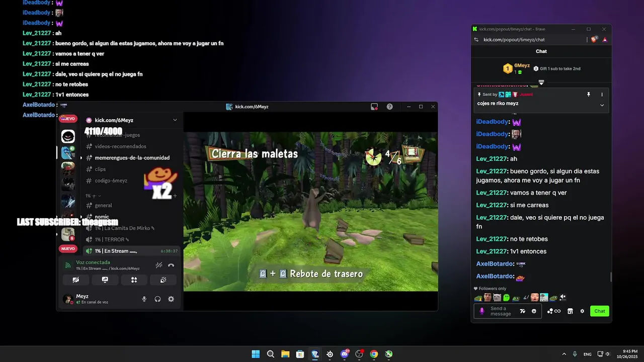Click kick.com/popout/6meyz/chat address bar
This screenshot has width=644, height=362.
pyautogui.click(x=514, y=39)
